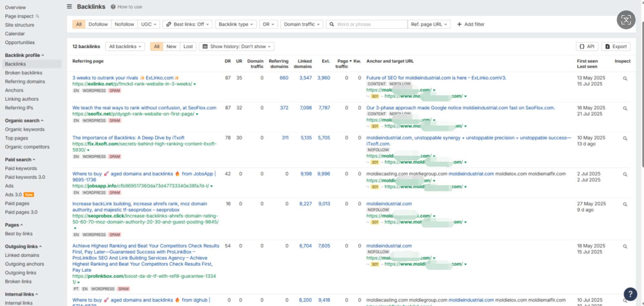Open the Show history dropdown
The height and width of the screenshot is (306, 644).
point(237,47)
